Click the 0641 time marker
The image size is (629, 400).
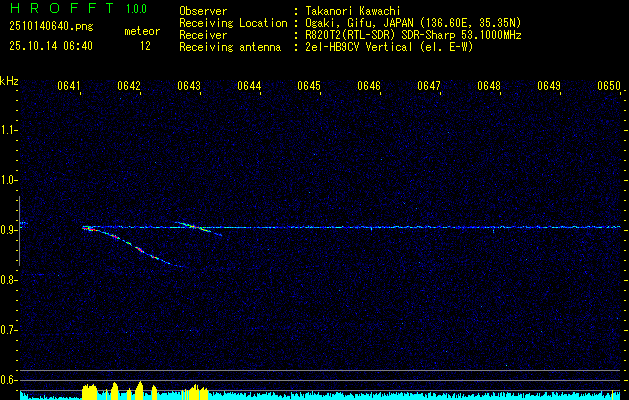(68, 86)
